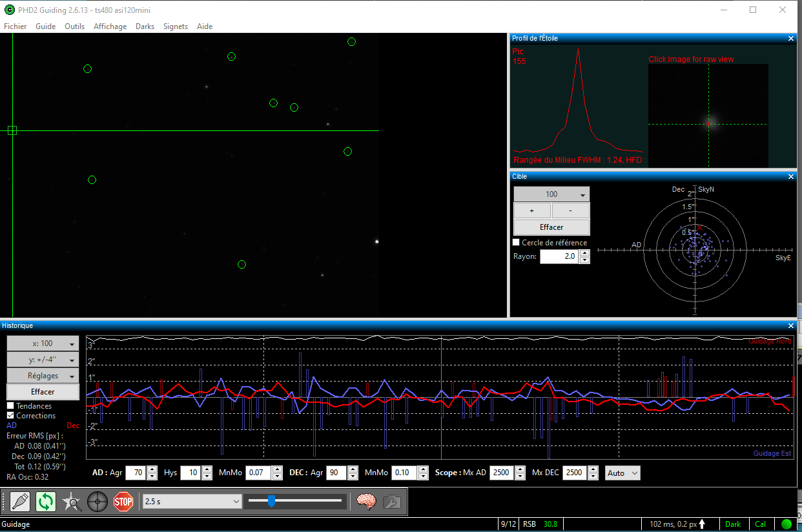
Task: Increase AD MnMo value with up arrow
Action: (x=278, y=469)
